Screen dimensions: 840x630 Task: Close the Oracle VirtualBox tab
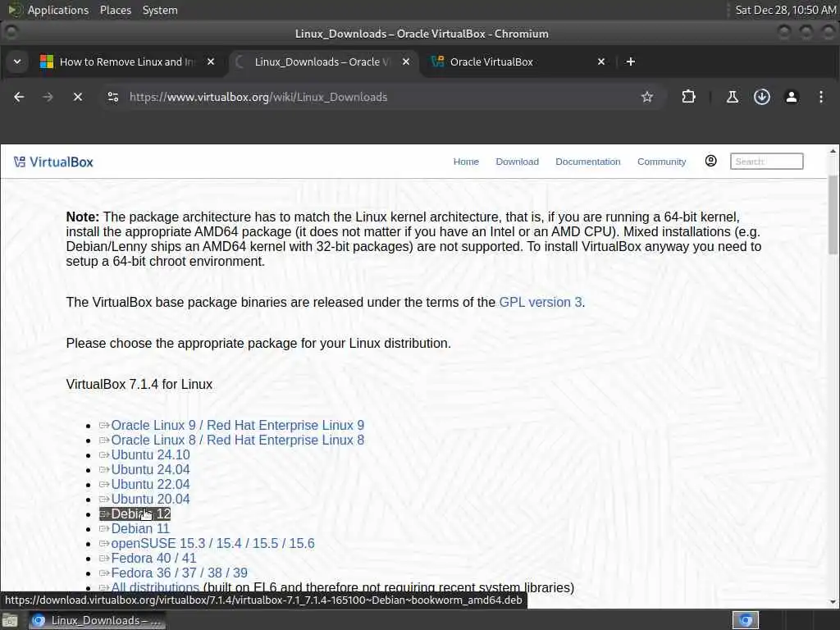point(601,62)
